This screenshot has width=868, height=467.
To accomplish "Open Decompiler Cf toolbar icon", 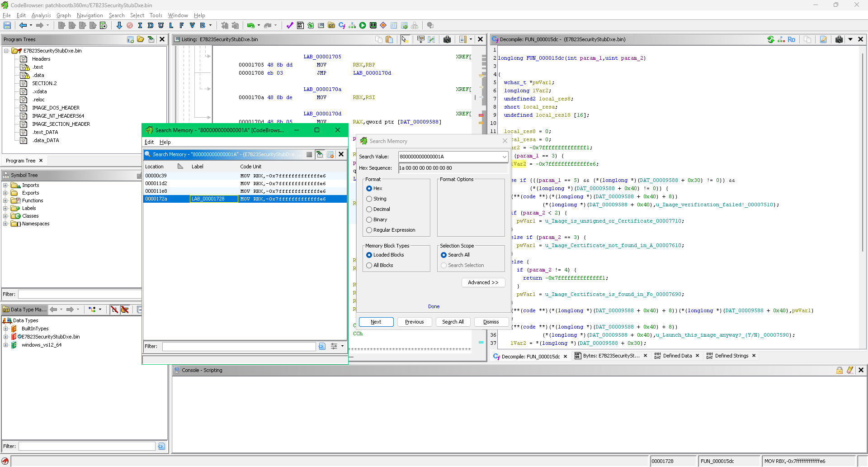I will (x=342, y=25).
